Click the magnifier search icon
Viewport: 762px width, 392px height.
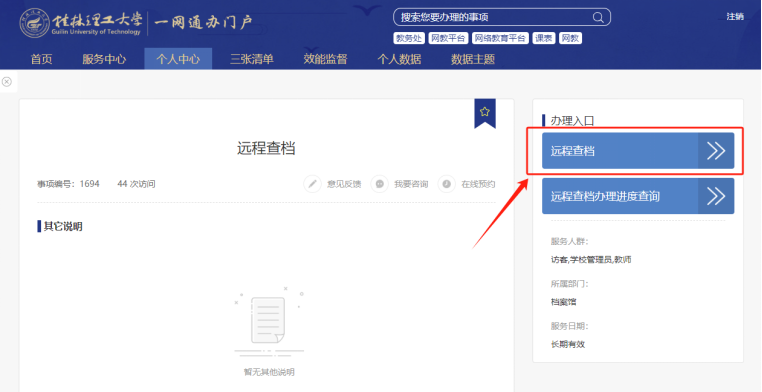click(x=598, y=18)
